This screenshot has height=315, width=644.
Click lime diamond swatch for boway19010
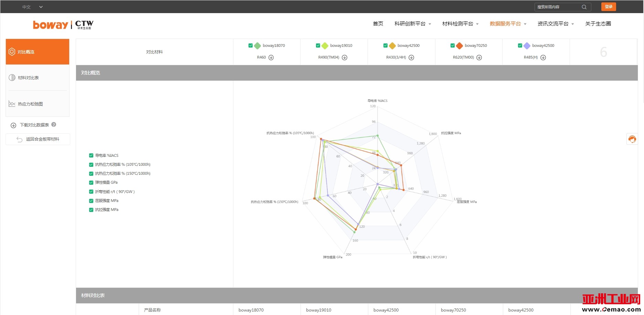[325, 45]
